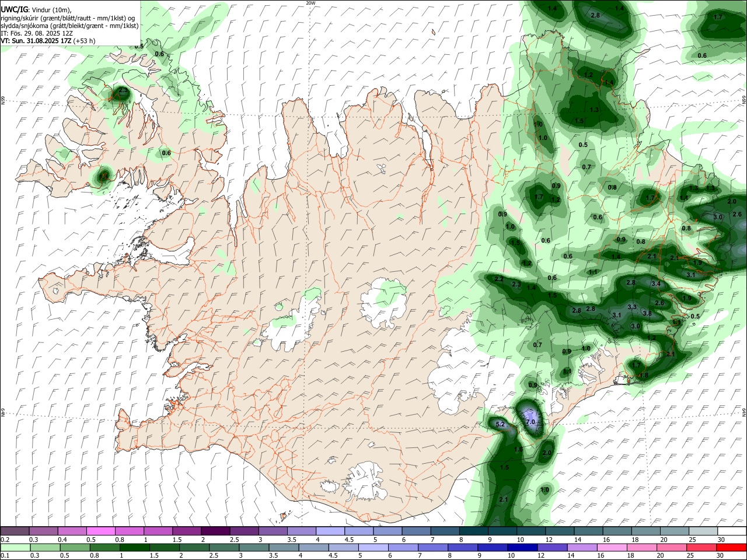Click the pale green rain swatch after 0.1
Viewport: 747px width, 560px height.
15,547
